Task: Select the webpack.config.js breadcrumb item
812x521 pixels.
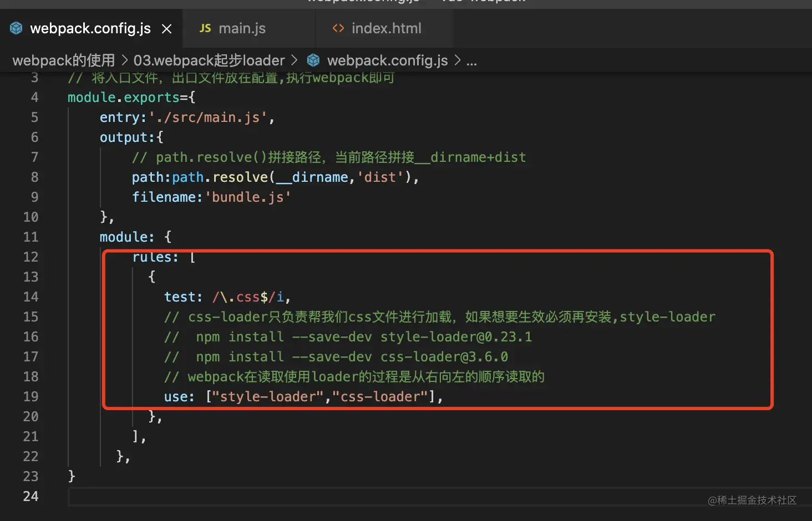Action: click(387, 60)
